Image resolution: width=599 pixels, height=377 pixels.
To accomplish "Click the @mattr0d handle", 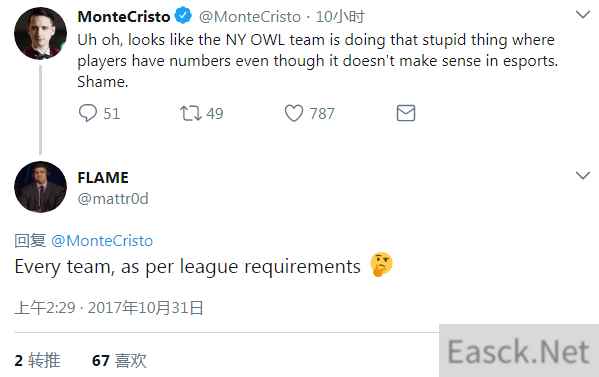I will 113,199.
